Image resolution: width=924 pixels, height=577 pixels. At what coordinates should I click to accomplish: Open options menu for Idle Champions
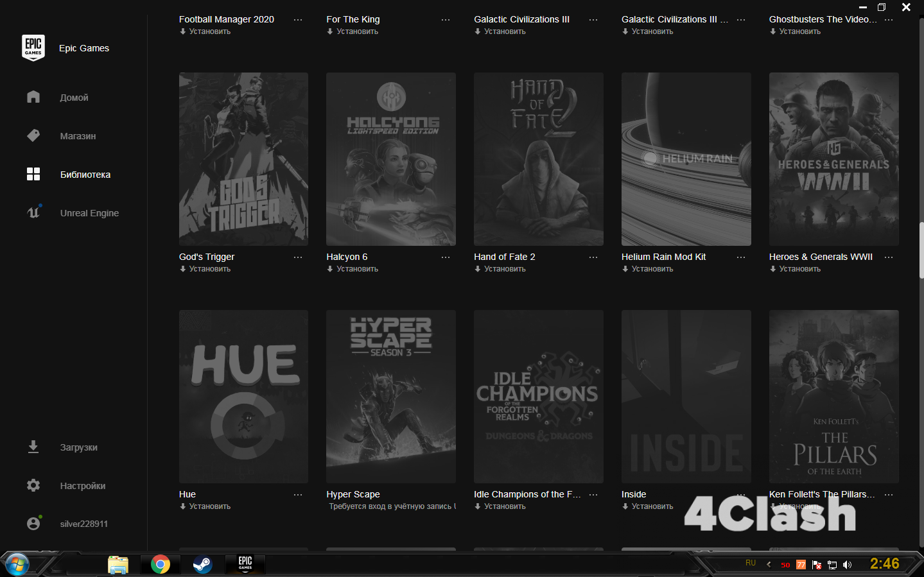pos(593,494)
